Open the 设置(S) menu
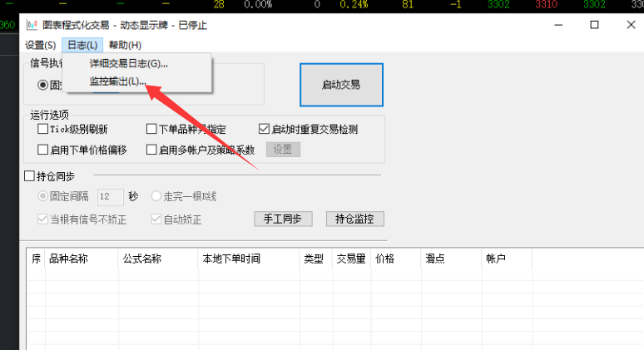 [x=40, y=45]
